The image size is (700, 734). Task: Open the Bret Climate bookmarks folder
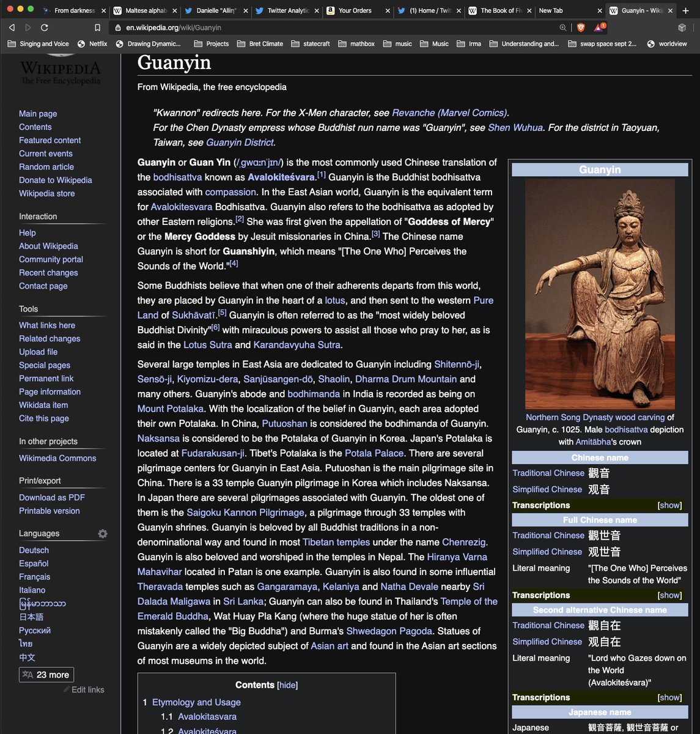click(x=260, y=44)
